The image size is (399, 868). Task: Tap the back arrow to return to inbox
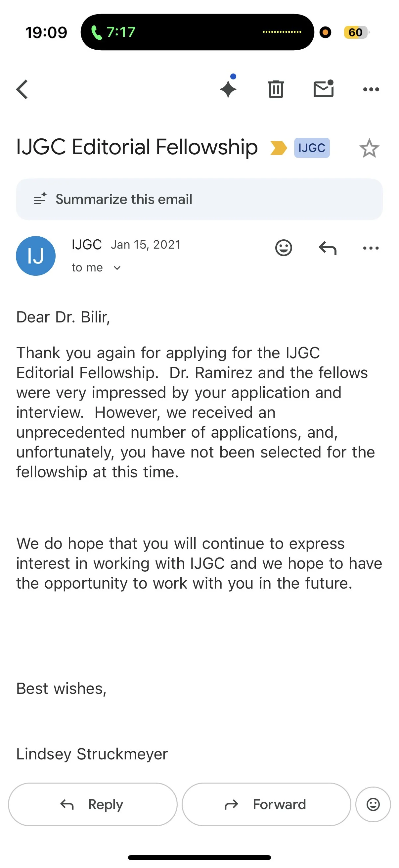(x=22, y=89)
